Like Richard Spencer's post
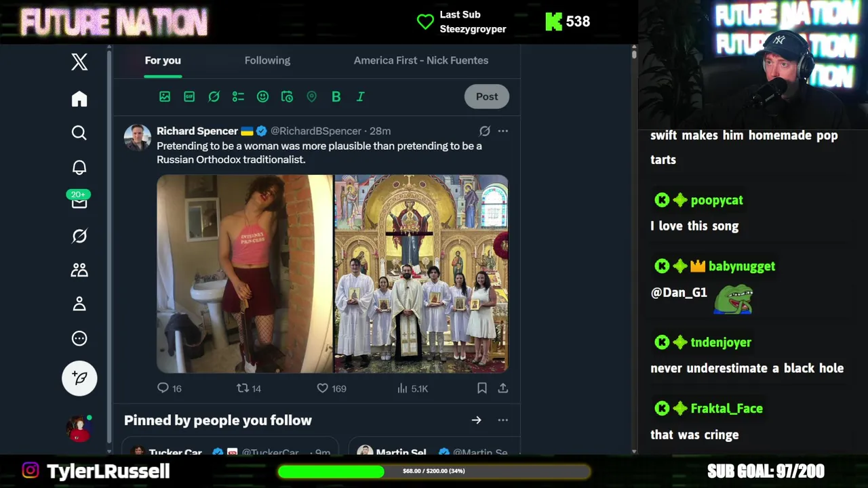 pyautogui.click(x=332, y=388)
